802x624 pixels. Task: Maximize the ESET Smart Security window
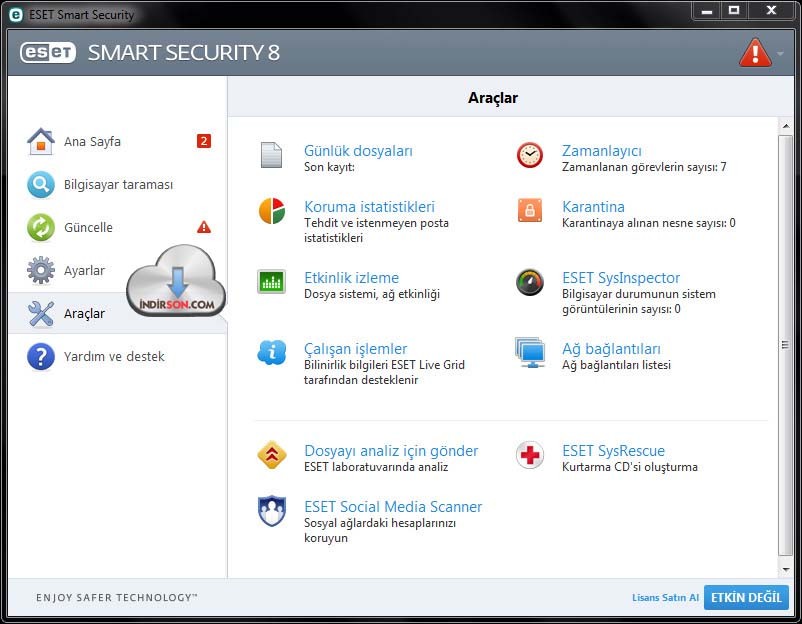click(734, 10)
